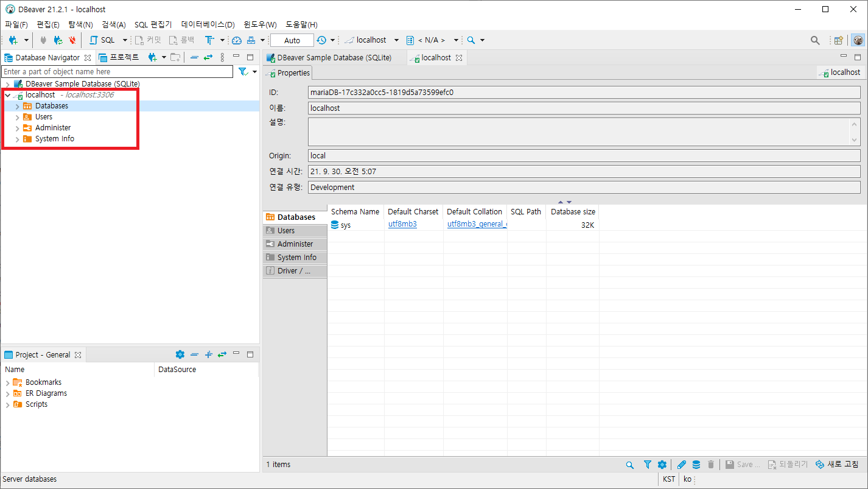Open the active connection localhost selector
The height and width of the screenshot is (489, 868).
coord(371,40)
